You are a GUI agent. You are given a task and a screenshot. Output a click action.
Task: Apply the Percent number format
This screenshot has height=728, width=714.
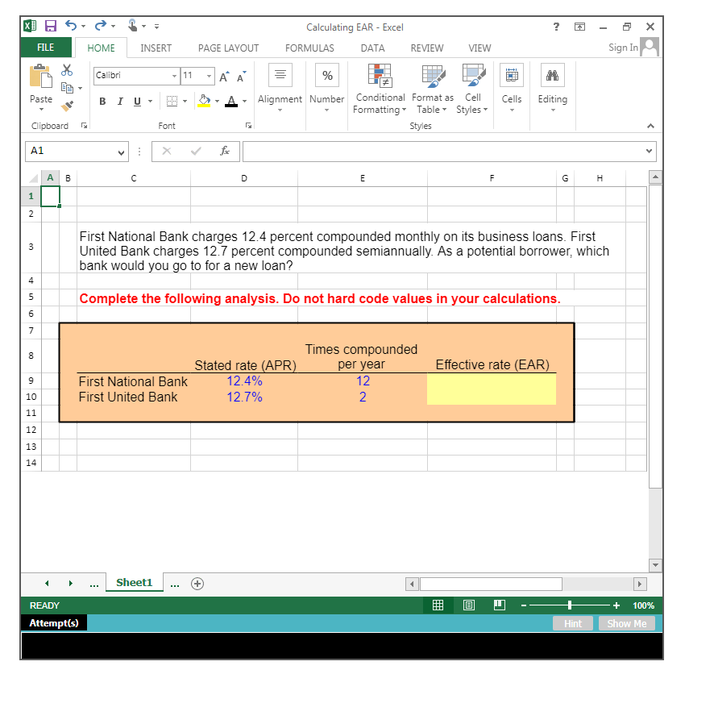click(x=326, y=74)
